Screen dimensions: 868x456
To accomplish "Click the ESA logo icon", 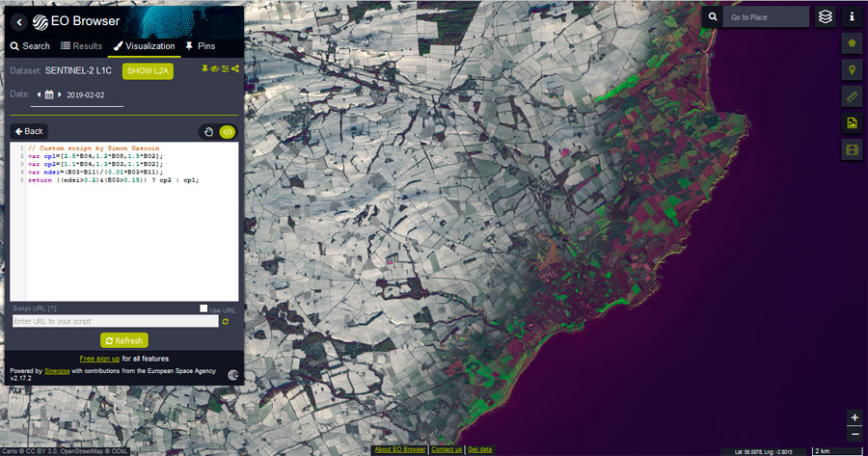I will point(233,375).
